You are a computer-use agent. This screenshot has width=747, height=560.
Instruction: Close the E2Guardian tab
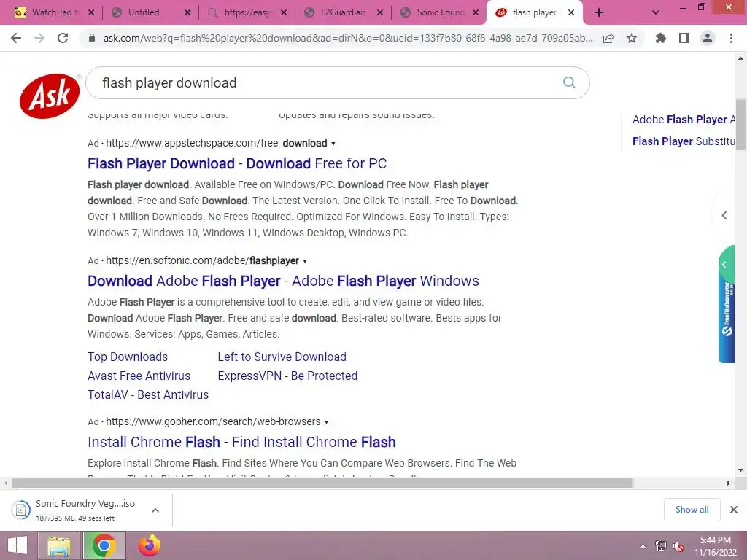(379, 12)
